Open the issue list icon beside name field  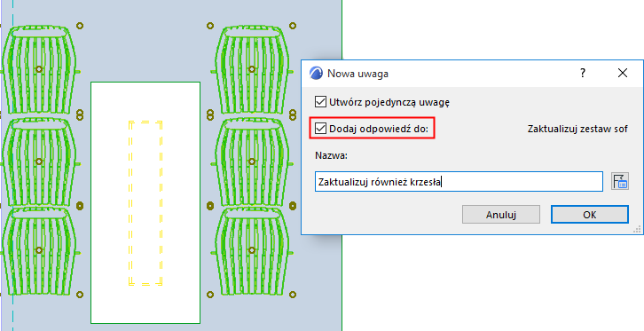tap(620, 181)
